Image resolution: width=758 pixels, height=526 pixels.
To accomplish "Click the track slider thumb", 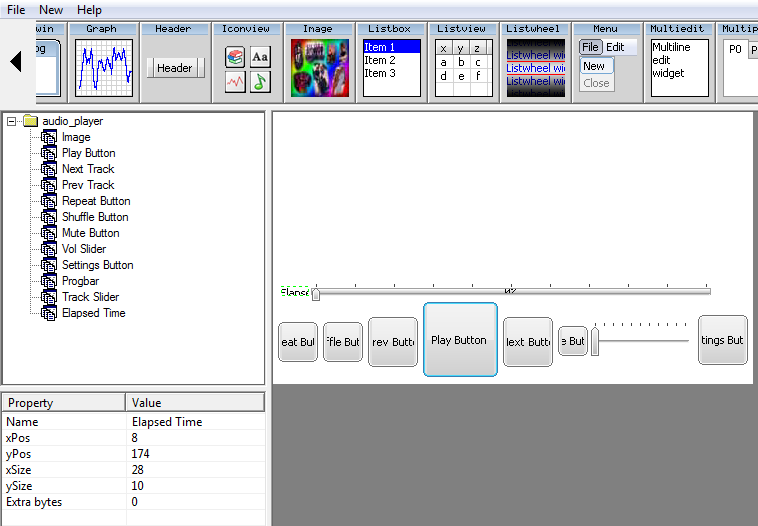I will pos(316,294).
